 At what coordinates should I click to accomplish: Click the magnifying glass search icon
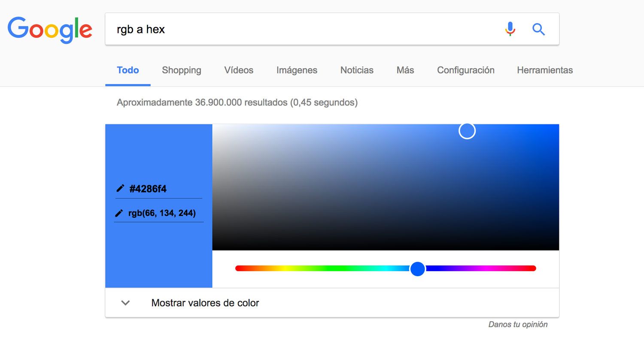[538, 29]
